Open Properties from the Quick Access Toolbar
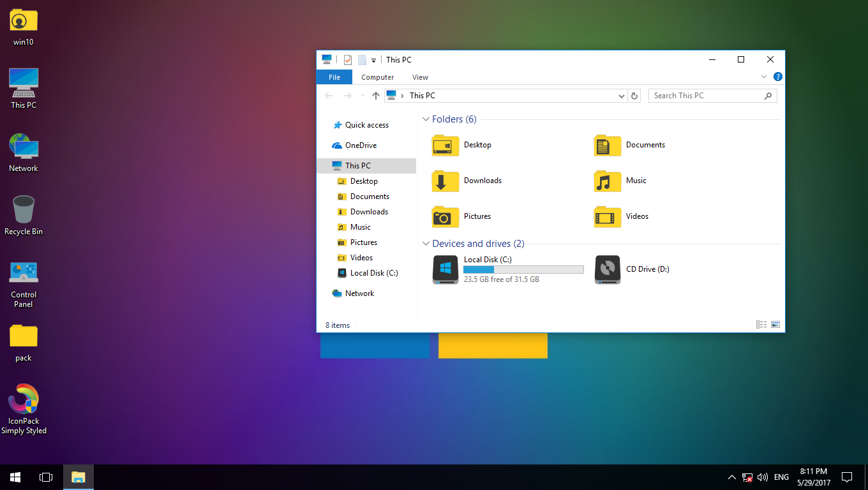868x490 pixels. coord(347,59)
